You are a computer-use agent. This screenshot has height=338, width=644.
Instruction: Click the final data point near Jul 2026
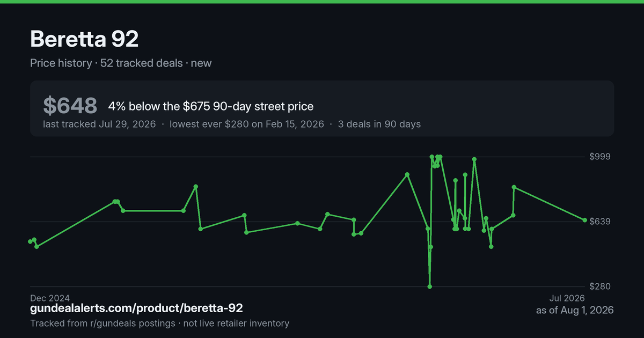pos(584,220)
